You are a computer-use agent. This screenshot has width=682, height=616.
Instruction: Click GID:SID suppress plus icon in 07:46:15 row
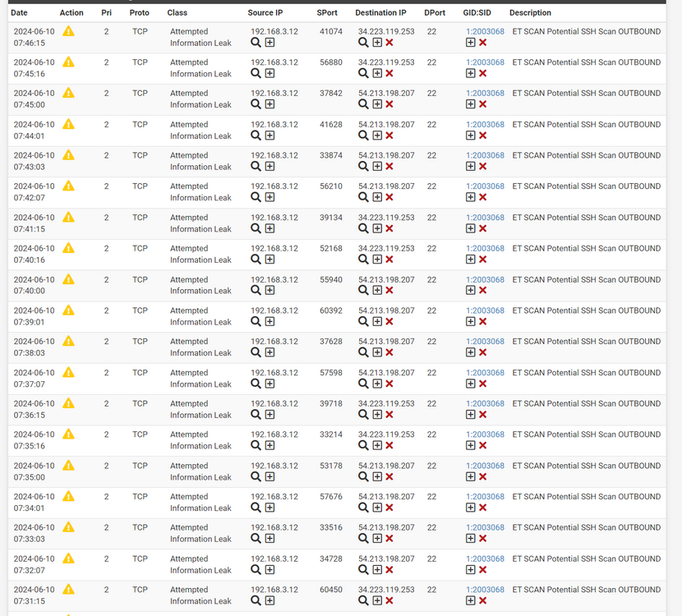470,43
